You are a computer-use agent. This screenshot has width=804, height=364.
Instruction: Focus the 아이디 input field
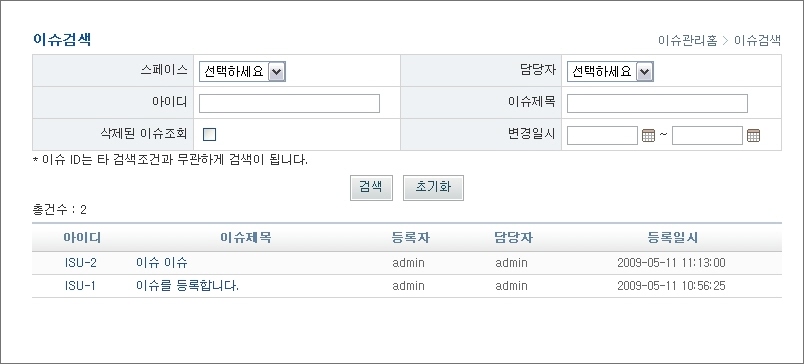pyautogui.click(x=289, y=104)
